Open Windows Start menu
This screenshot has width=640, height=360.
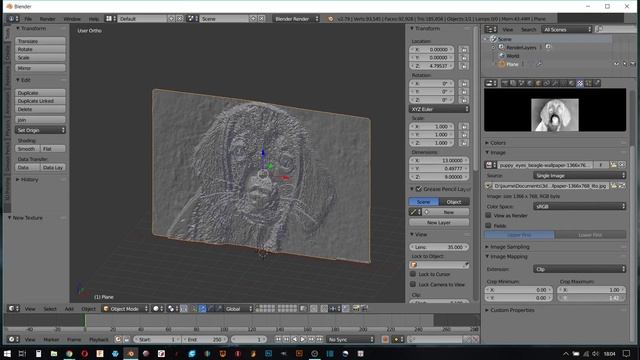(7, 353)
